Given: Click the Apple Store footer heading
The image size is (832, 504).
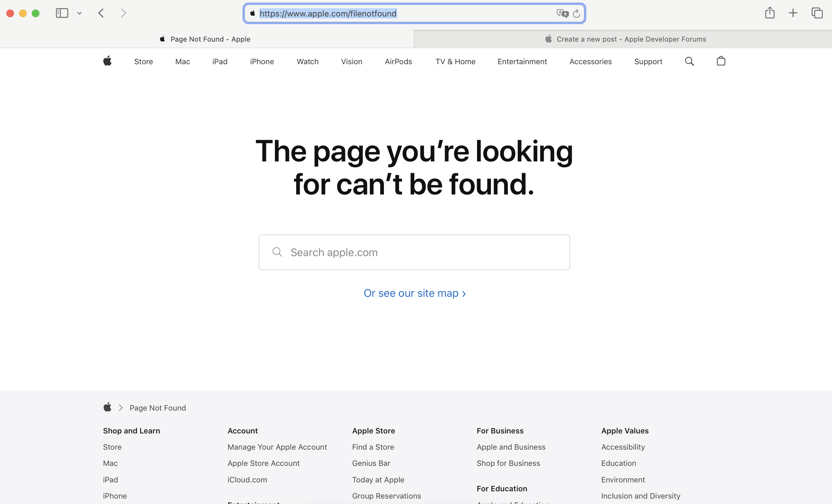Looking at the screenshot, I should [373, 431].
